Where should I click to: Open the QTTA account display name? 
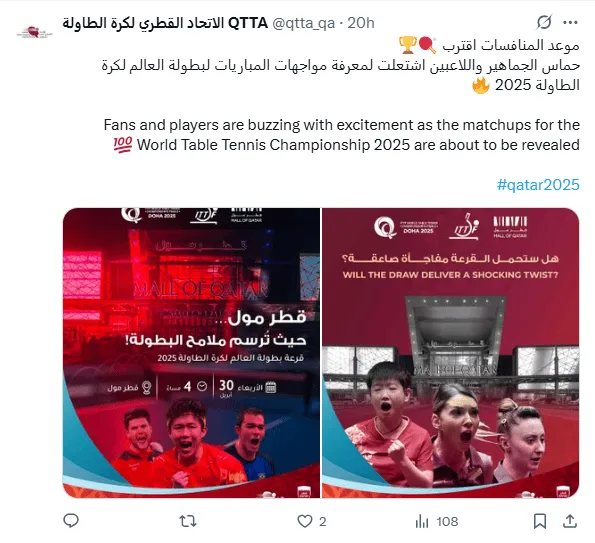[x=165, y=23]
